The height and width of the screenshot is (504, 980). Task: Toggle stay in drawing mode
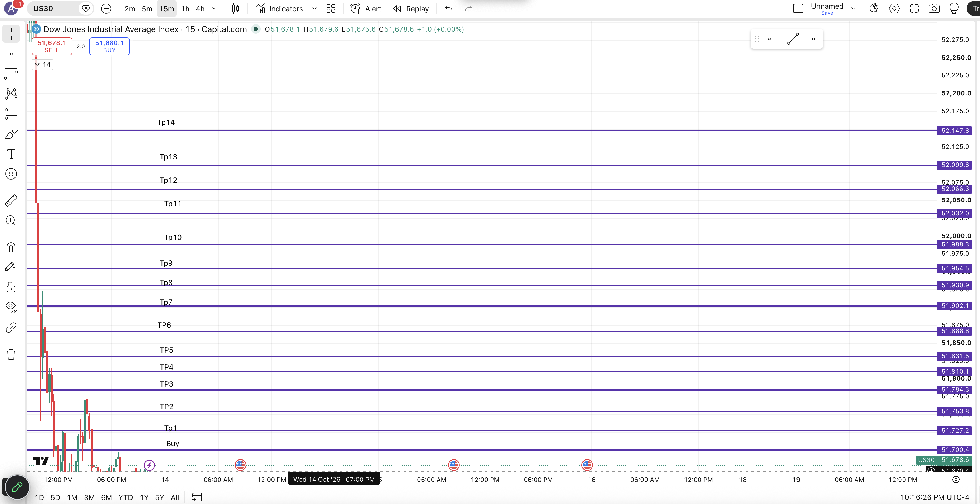pos(11,268)
